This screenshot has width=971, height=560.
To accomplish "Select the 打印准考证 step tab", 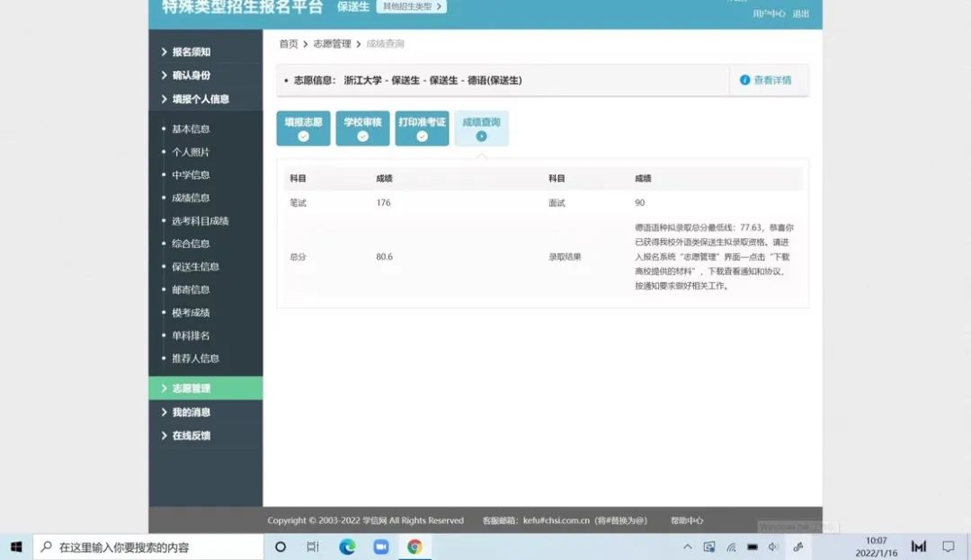I will tap(422, 129).
